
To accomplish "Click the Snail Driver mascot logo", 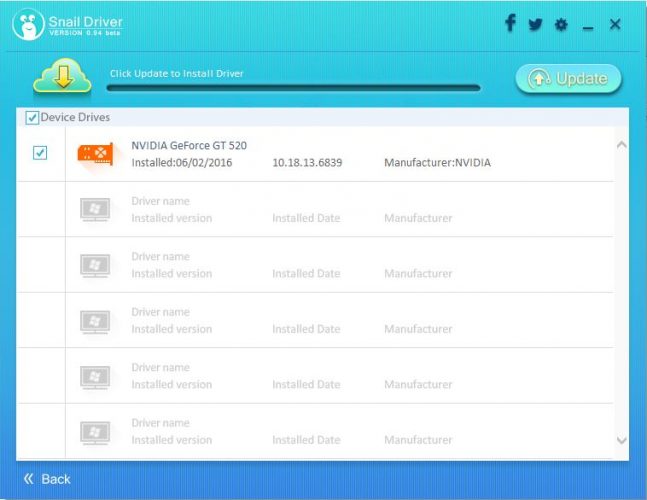I will pyautogui.click(x=28, y=24).
